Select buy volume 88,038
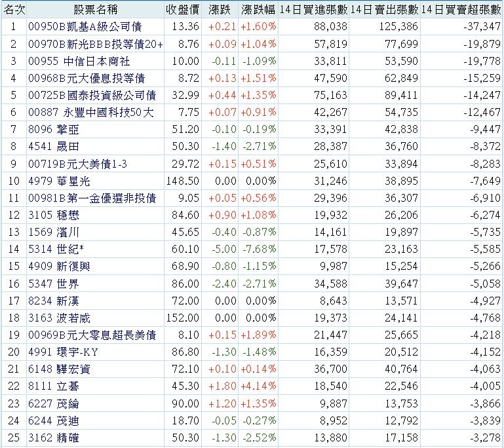This screenshot has height=448, width=504. [330, 27]
